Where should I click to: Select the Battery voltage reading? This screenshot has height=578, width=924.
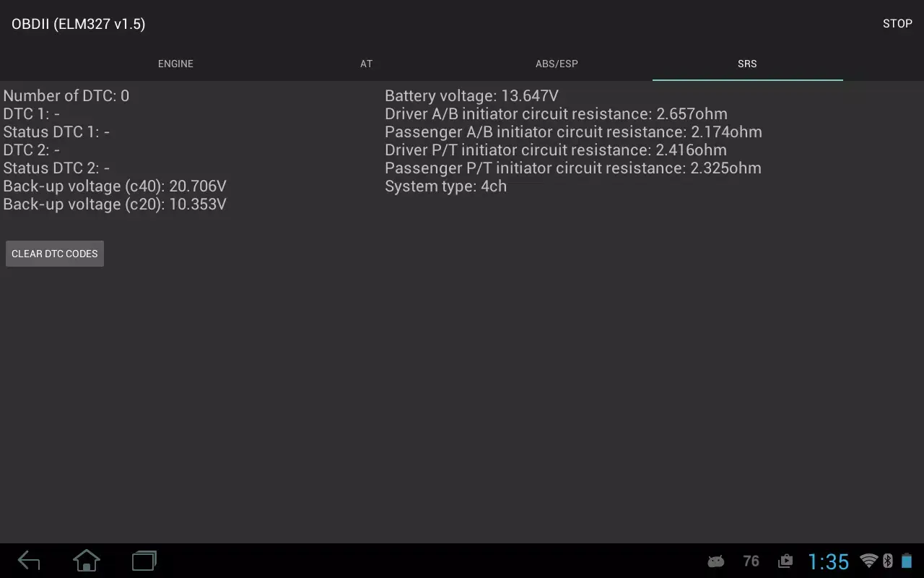tap(471, 95)
